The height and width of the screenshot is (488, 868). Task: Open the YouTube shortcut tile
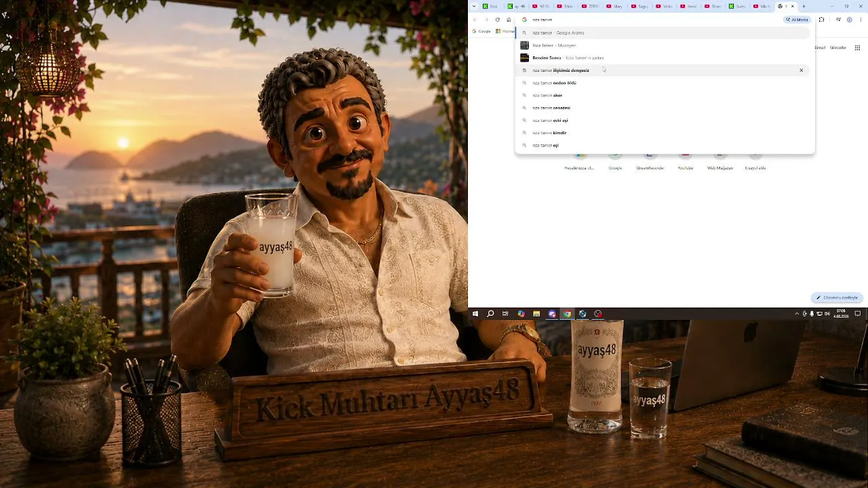pyautogui.click(x=686, y=163)
